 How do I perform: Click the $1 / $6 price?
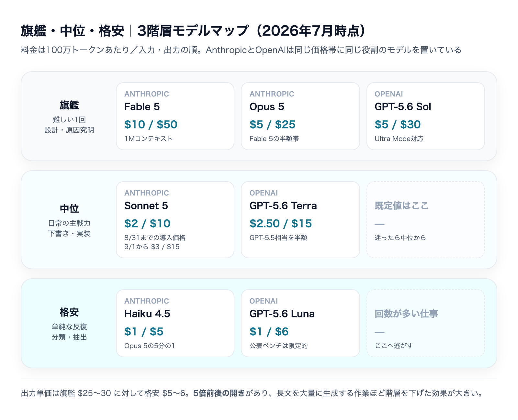pos(269,331)
